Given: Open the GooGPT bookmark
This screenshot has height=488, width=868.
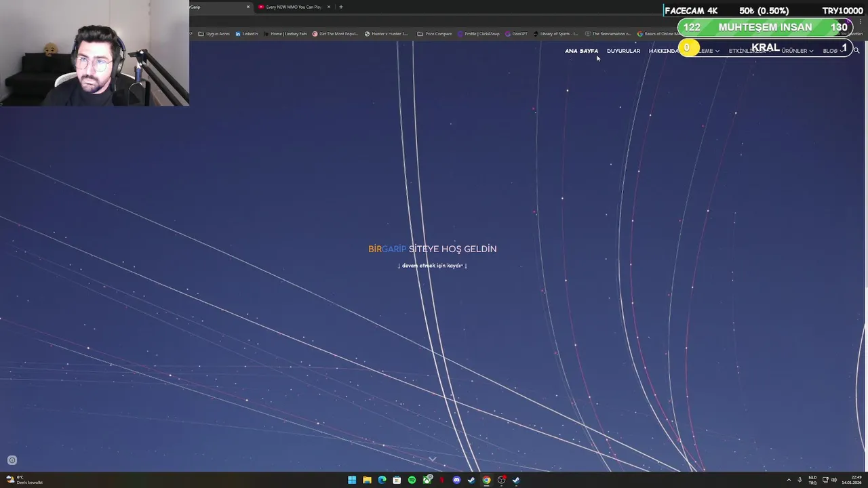Looking at the screenshot, I should point(517,34).
